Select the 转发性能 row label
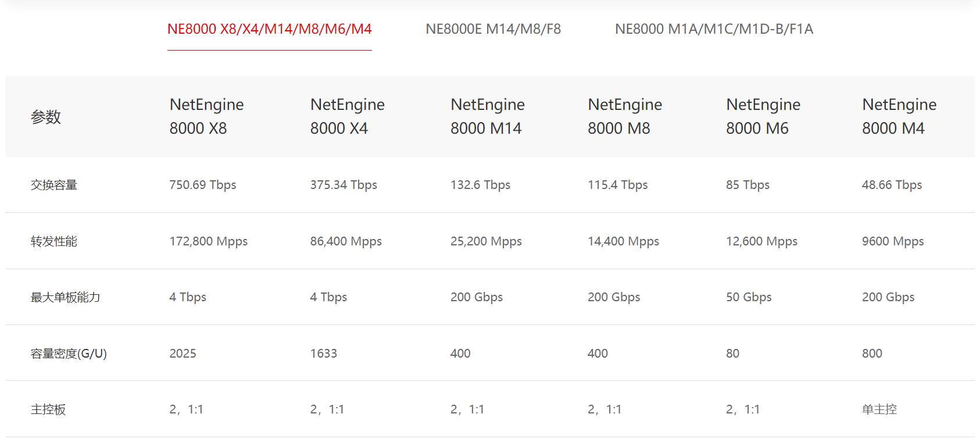 [x=54, y=241]
